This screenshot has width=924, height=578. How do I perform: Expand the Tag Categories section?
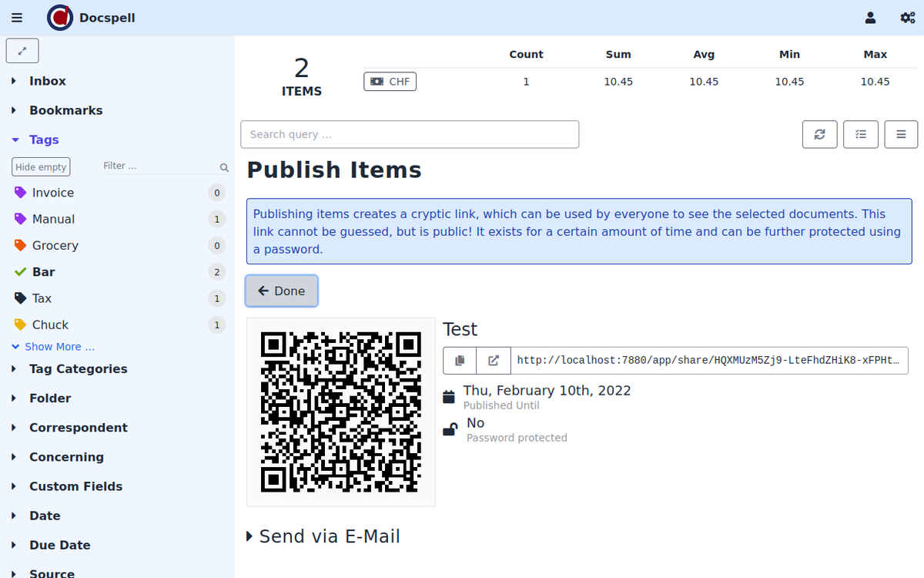click(x=78, y=369)
